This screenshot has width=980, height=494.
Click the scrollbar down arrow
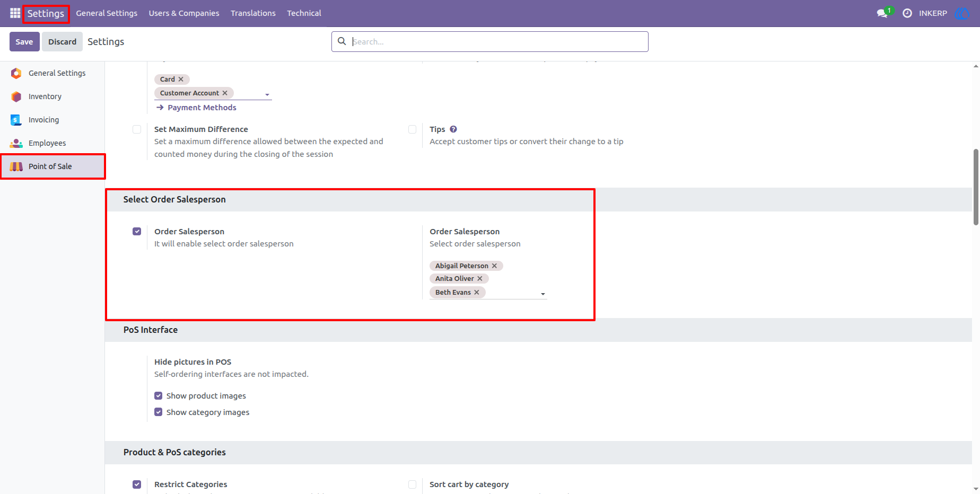976,489
